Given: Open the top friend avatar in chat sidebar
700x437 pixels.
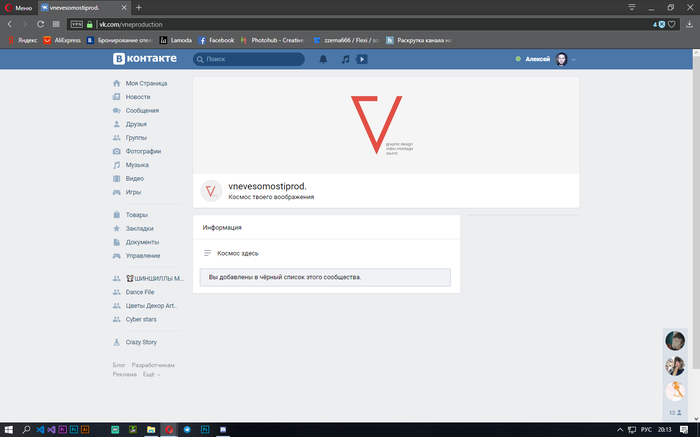Looking at the screenshot, I should (676, 340).
